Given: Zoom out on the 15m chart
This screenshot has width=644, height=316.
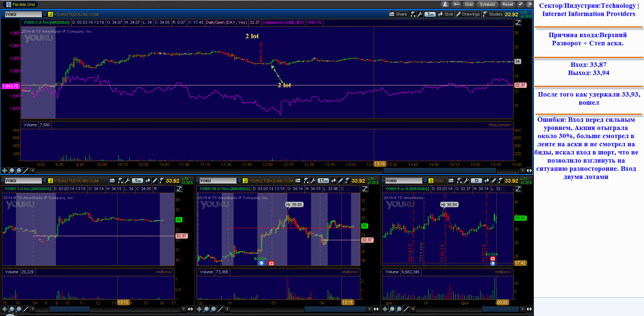Looking at the screenshot, I should (x=214, y=309).
